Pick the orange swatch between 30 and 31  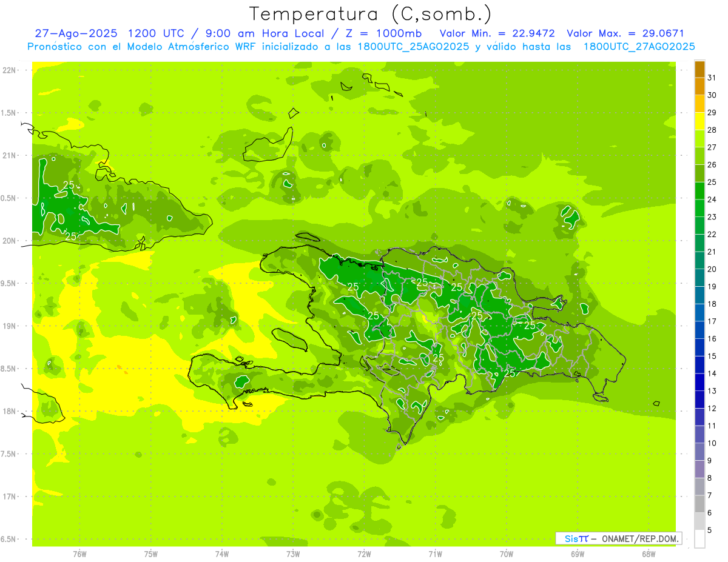[699, 87]
